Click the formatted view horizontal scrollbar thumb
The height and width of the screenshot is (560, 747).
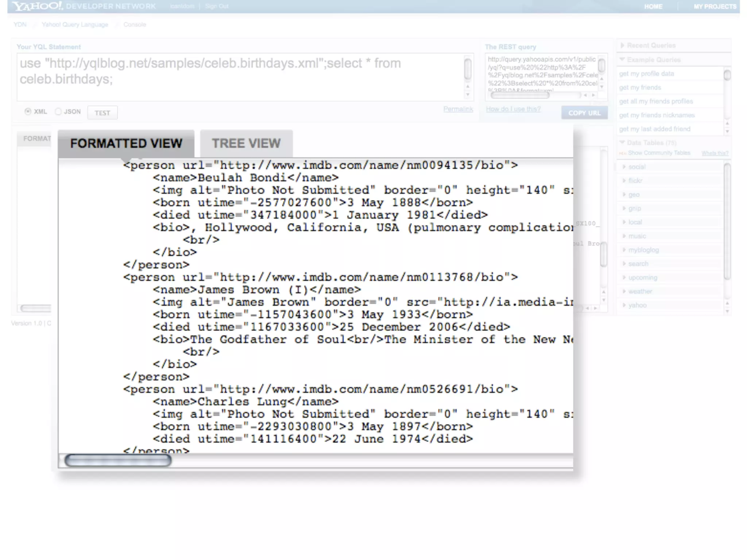coord(118,461)
